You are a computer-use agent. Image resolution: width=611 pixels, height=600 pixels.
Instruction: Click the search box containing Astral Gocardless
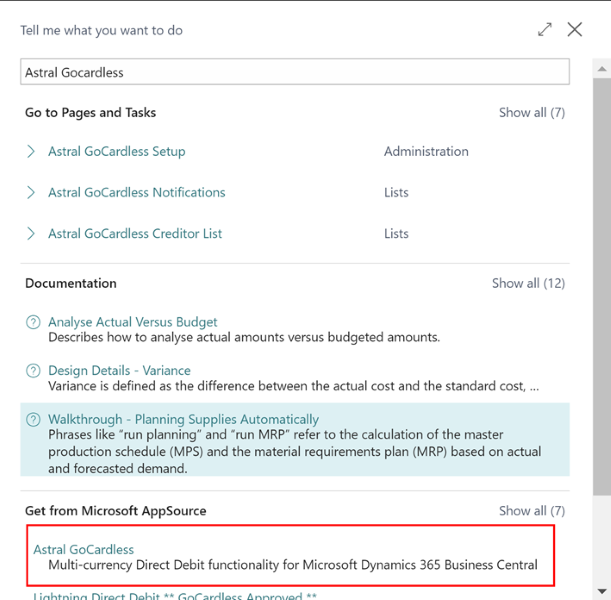coord(295,72)
